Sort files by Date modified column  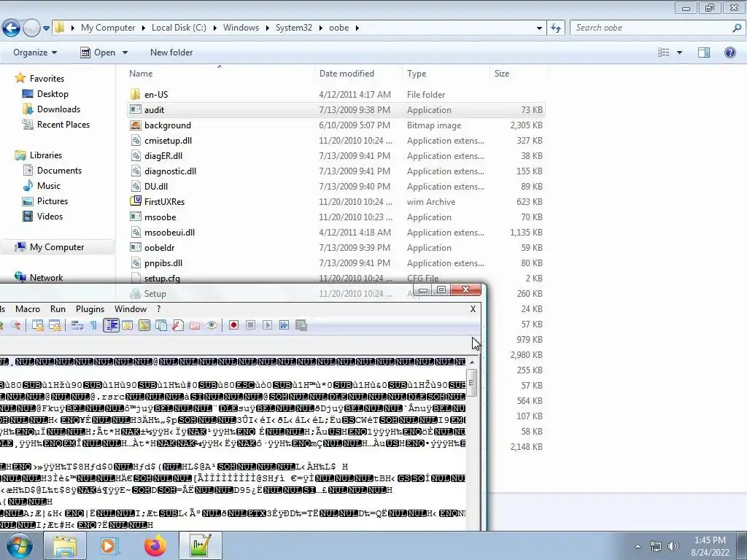[x=358, y=74]
